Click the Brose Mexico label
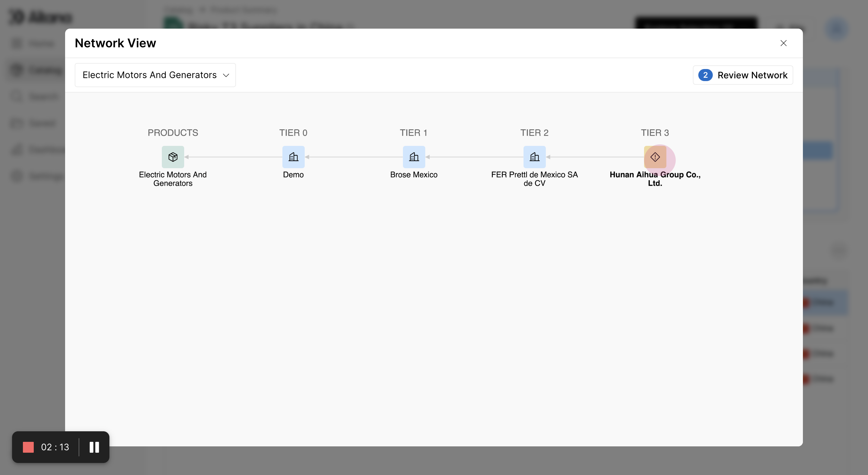Image resolution: width=868 pixels, height=475 pixels. pos(414,175)
